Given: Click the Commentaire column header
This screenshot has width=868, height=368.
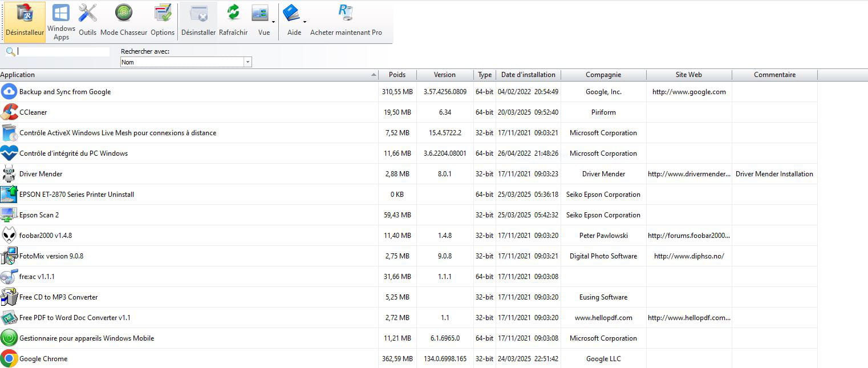Looking at the screenshot, I should click(x=774, y=75).
